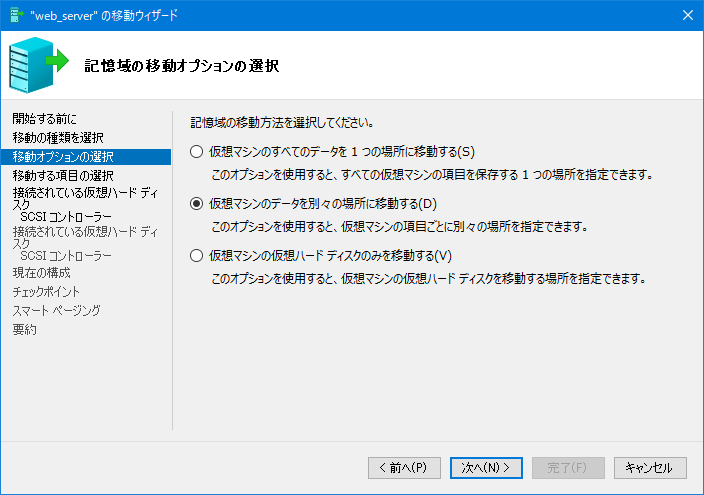Open the first '接続されている仮想ハード ディスク' step

(x=85, y=199)
